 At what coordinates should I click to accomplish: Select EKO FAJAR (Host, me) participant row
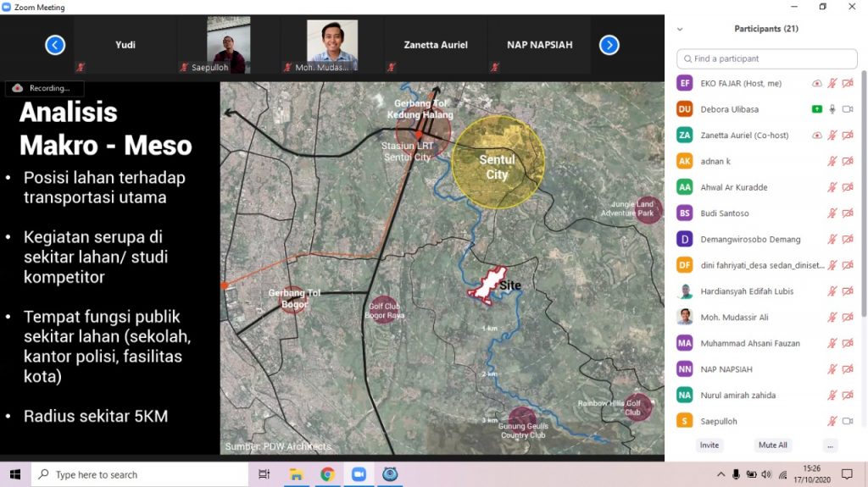click(766, 84)
